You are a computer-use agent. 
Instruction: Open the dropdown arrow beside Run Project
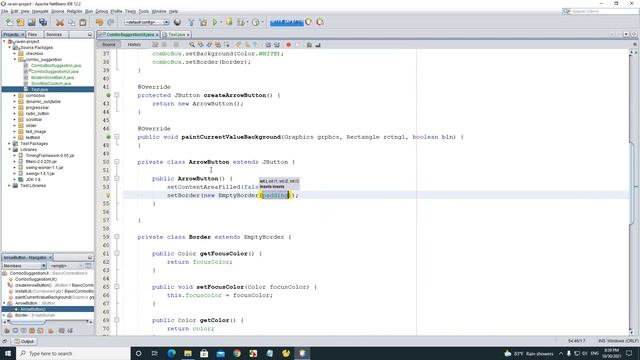point(221,22)
